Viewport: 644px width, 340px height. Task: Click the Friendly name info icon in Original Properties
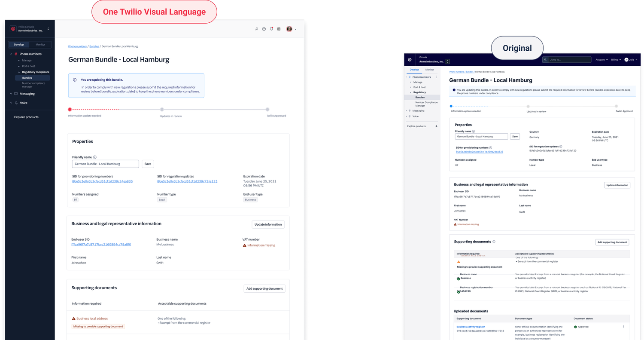coord(474,132)
